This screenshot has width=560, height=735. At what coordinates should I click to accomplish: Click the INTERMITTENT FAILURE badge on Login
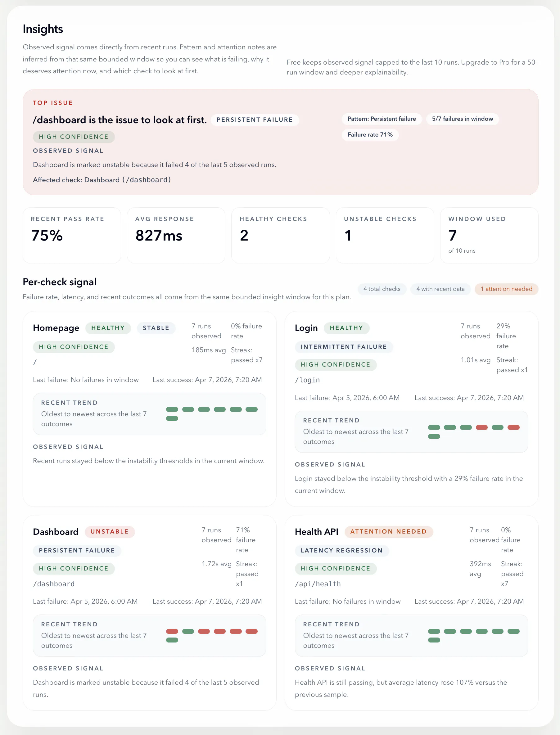pos(344,347)
